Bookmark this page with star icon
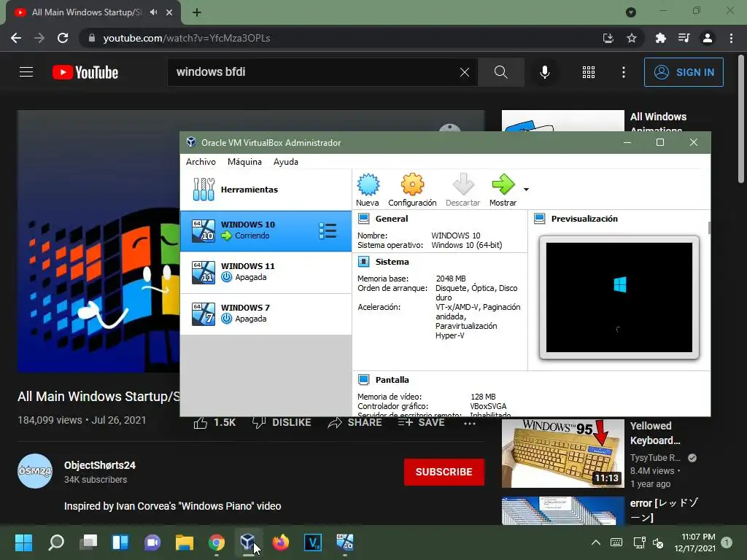This screenshot has height=560, width=747. click(632, 38)
